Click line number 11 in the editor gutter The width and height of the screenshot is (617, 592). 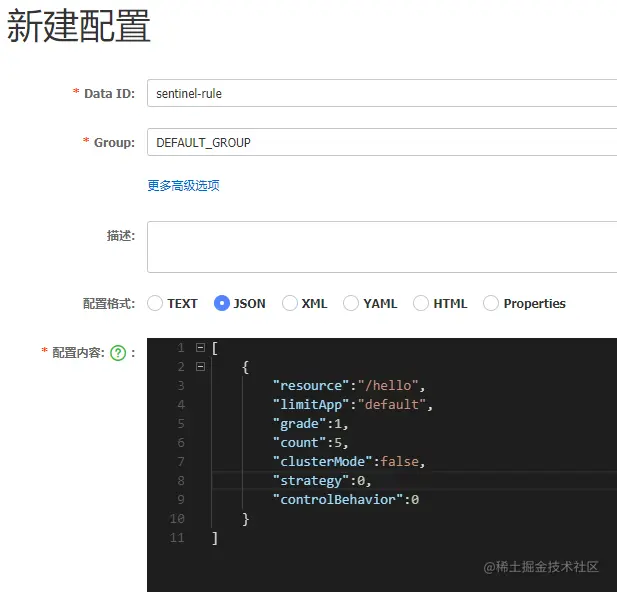click(x=177, y=538)
